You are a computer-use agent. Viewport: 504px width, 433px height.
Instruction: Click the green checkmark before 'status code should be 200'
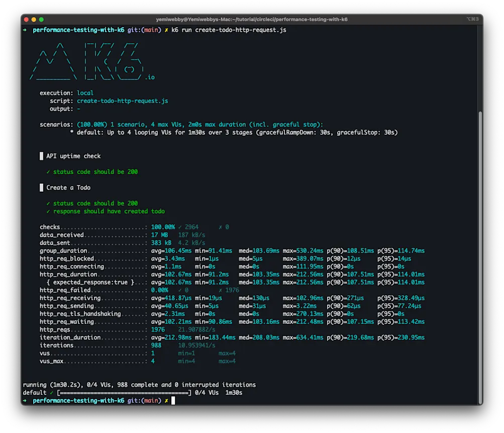click(49, 171)
